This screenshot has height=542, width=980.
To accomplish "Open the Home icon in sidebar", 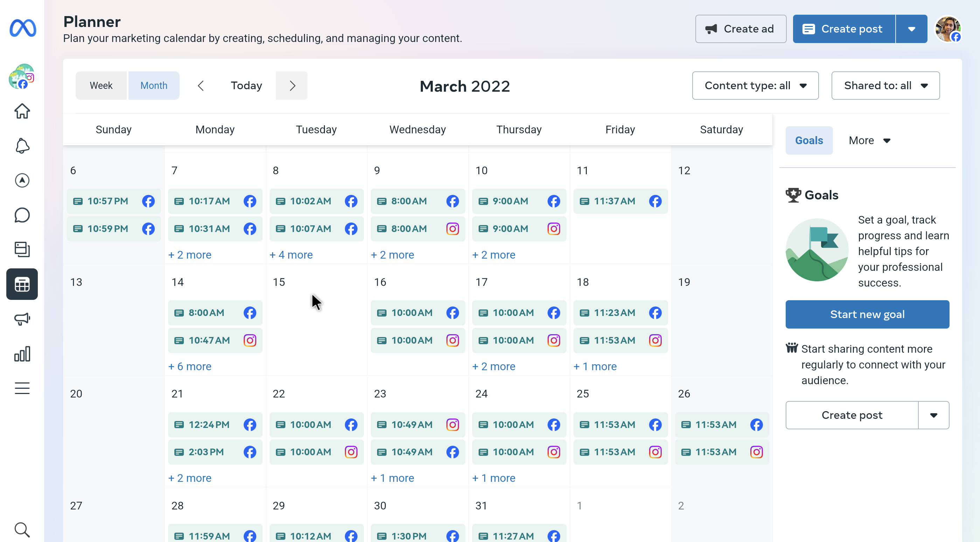I will 22,111.
